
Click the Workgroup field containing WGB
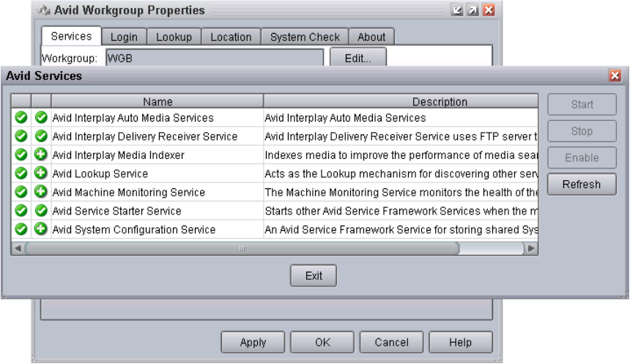coord(215,58)
